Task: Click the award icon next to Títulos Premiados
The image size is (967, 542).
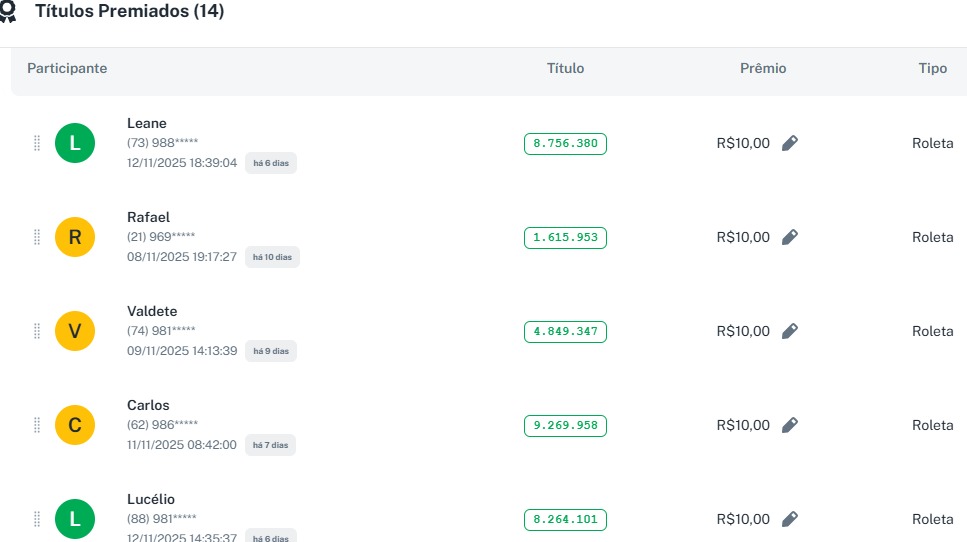Action: [8, 12]
